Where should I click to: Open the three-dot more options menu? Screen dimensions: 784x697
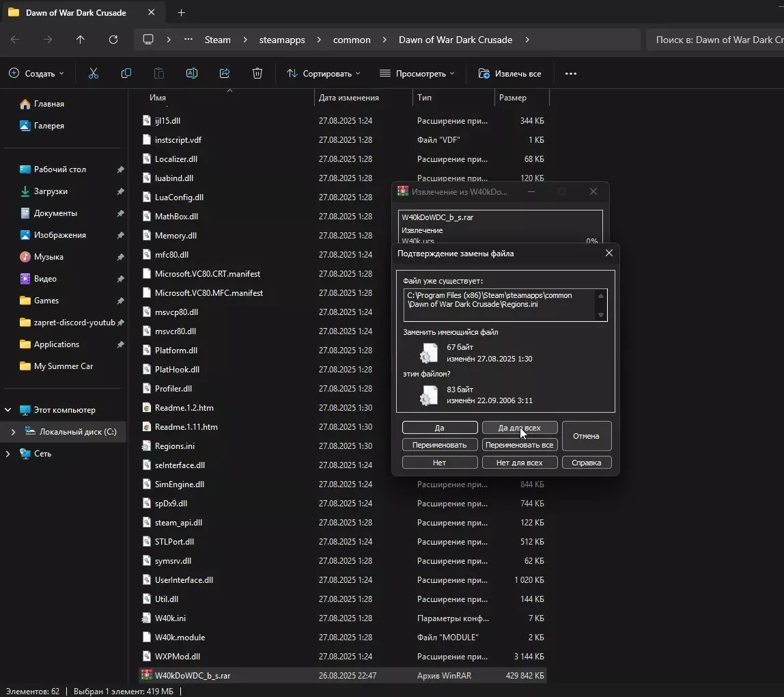pos(571,73)
